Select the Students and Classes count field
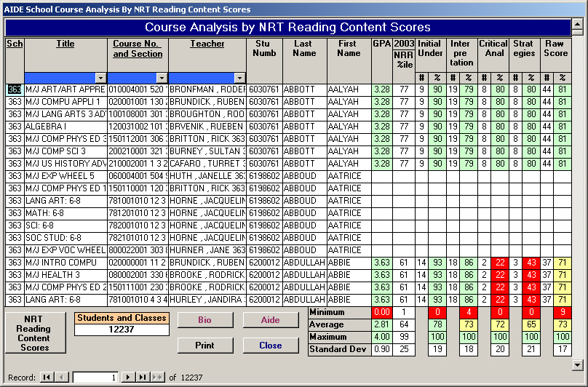Image resolution: width=588 pixels, height=387 pixels. pyautogui.click(x=122, y=330)
